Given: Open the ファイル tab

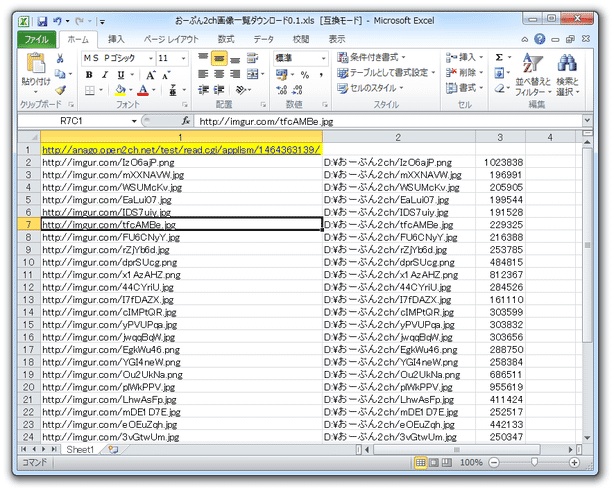Looking at the screenshot, I should coord(36,40).
